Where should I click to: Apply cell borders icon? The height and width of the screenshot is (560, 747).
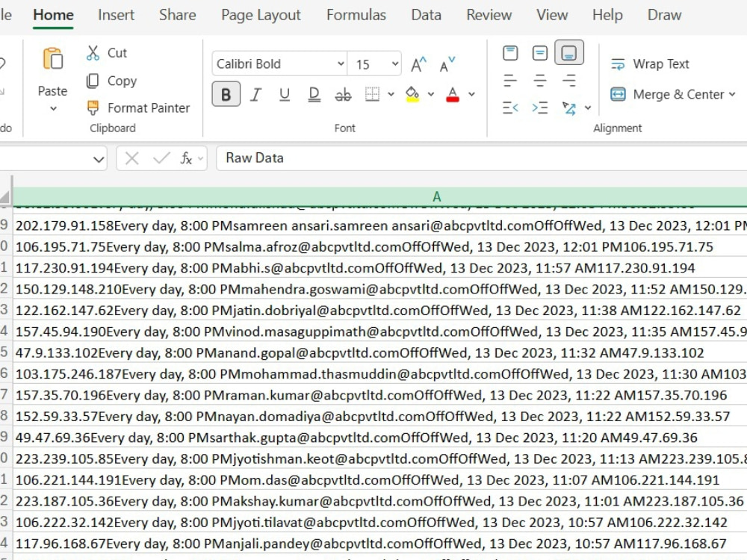[373, 94]
